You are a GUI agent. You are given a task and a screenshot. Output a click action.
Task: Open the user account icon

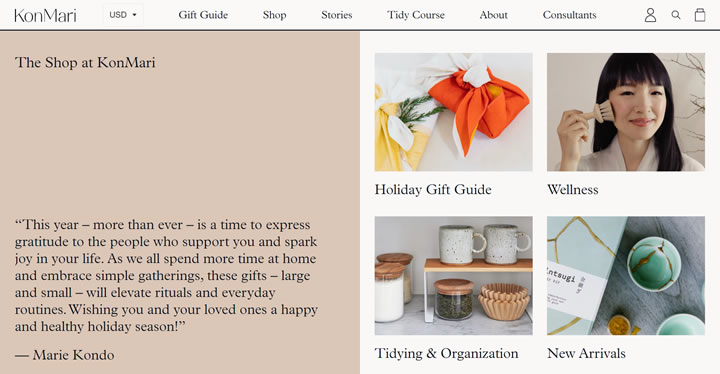coord(650,15)
